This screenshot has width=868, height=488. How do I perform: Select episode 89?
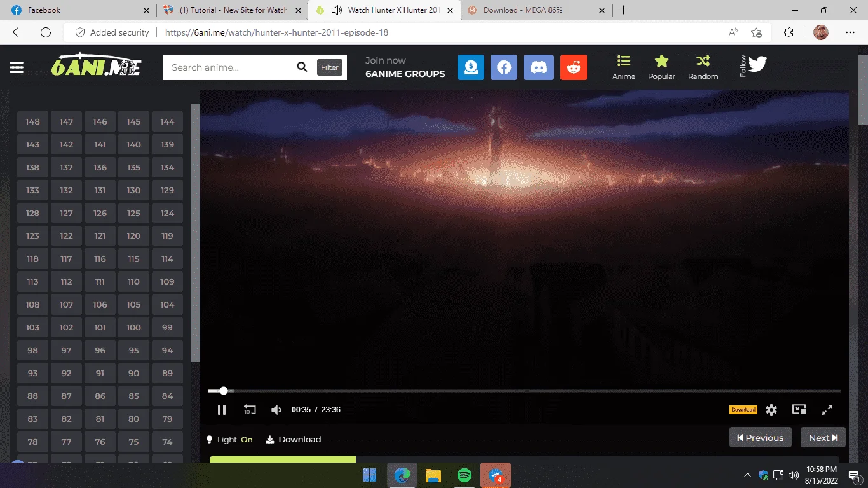167,373
